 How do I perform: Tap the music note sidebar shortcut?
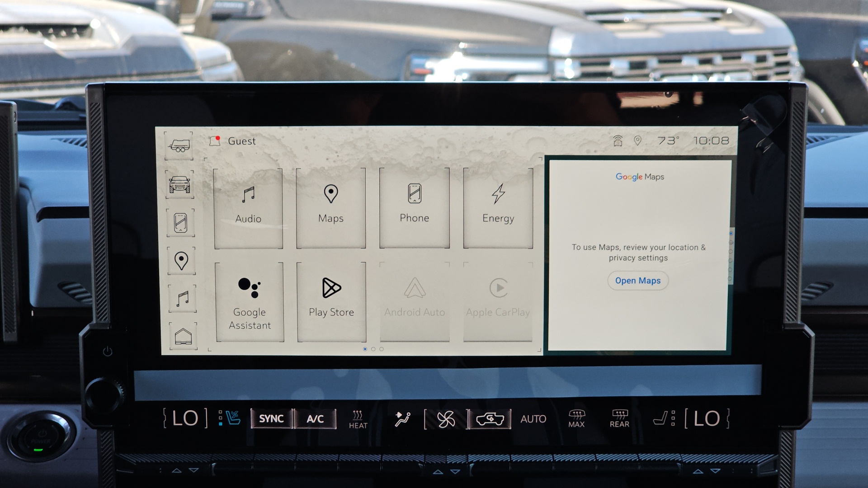coord(182,299)
